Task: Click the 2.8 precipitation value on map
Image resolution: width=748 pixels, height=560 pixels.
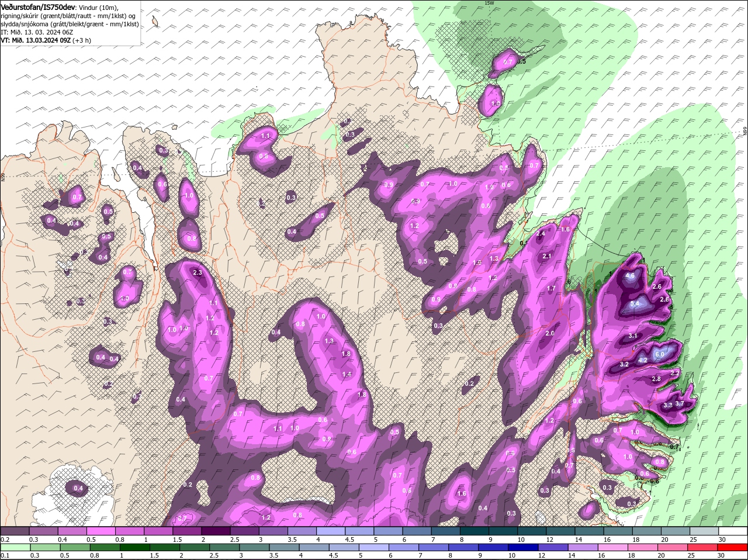Action: (656, 379)
